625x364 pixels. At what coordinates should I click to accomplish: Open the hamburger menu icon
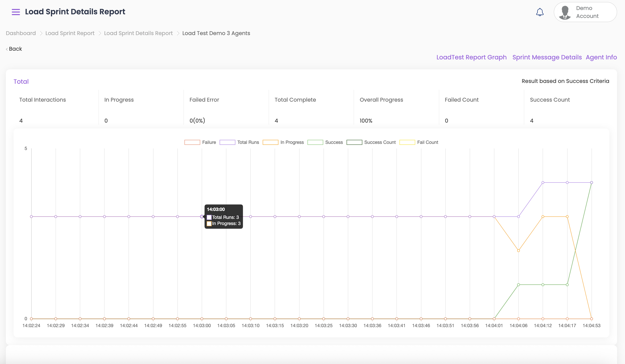coord(16,12)
